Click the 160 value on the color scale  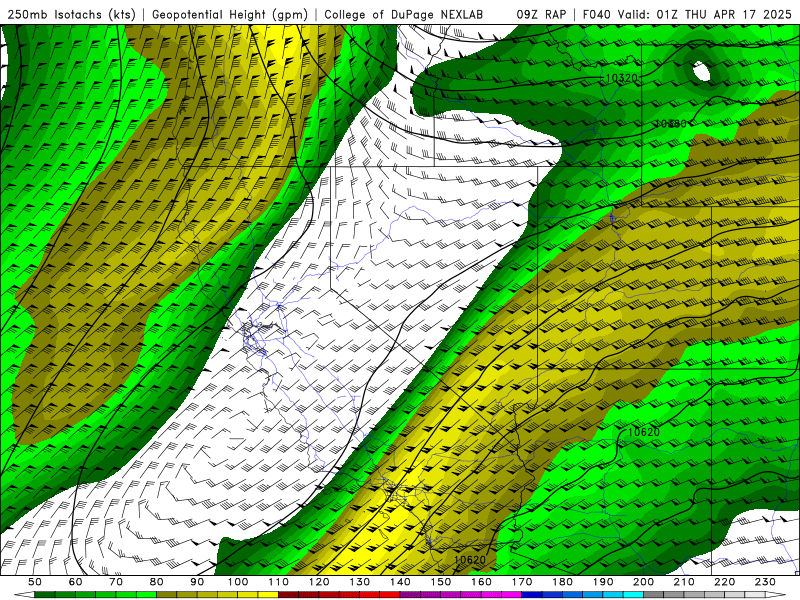coord(482,582)
